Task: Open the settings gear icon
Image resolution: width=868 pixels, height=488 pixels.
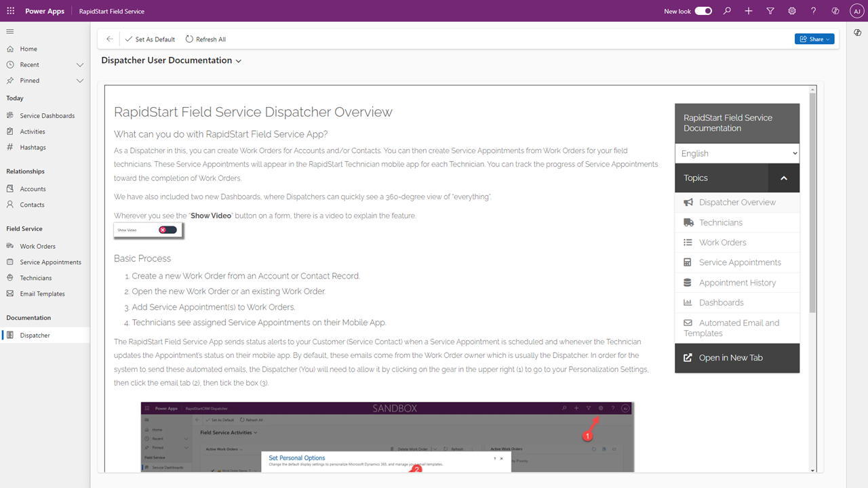Action: pos(792,11)
